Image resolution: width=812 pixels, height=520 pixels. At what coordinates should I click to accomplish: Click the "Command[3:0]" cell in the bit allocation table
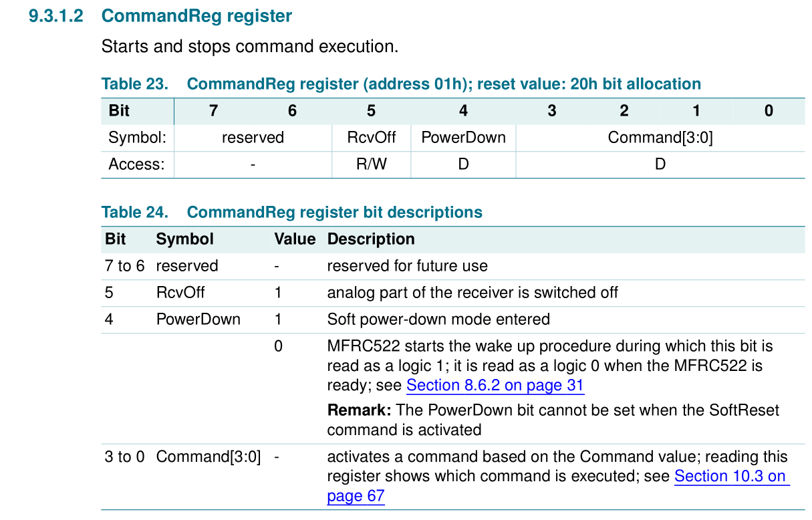(x=660, y=138)
